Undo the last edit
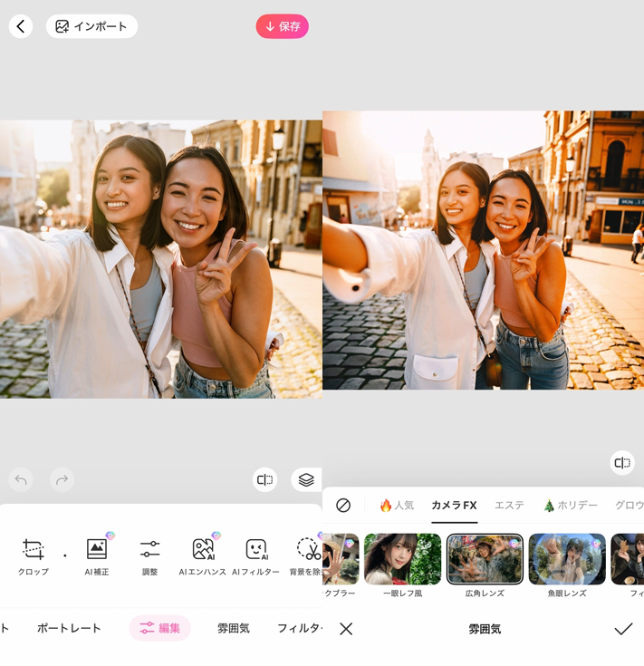This screenshot has height=666, width=644. coord(21,480)
